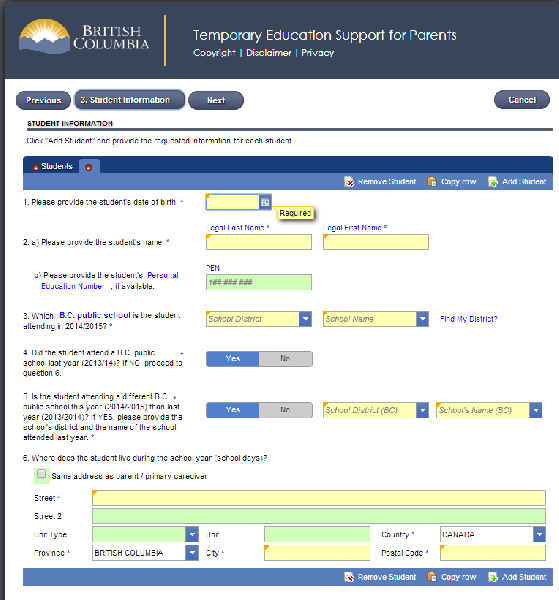The image size is (559, 600).
Task: Select No for question 4 toggle
Action: 285,359
